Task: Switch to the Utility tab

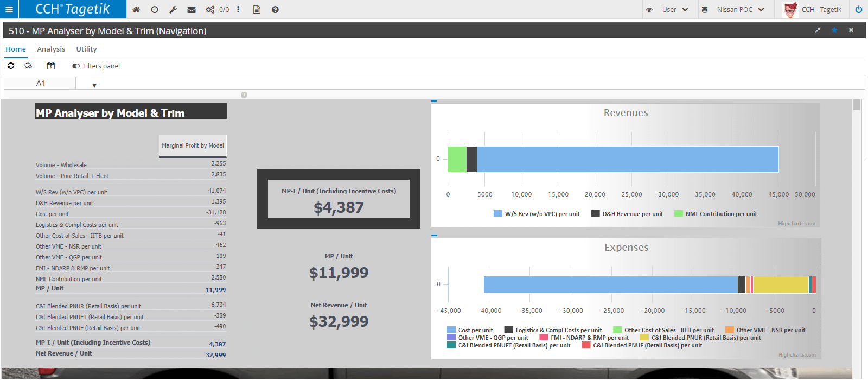Action: pos(86,49)
